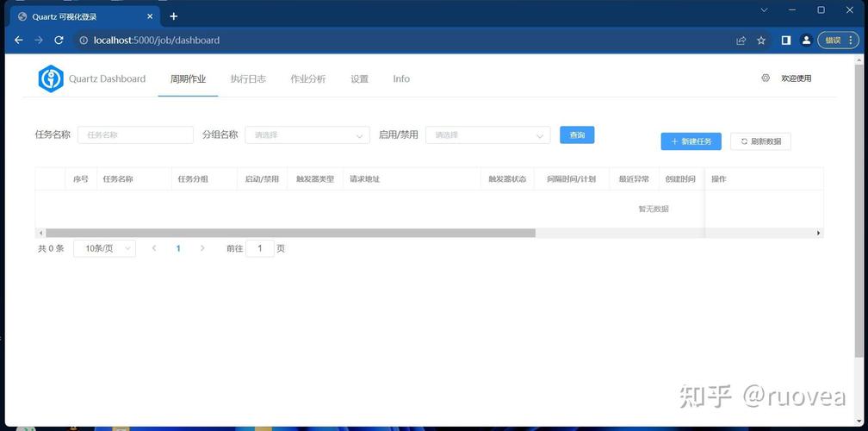Viewport: 868px width, 431px height.
Task: Open the 启用/禁用 dropdown
Action: coord(487,134)
